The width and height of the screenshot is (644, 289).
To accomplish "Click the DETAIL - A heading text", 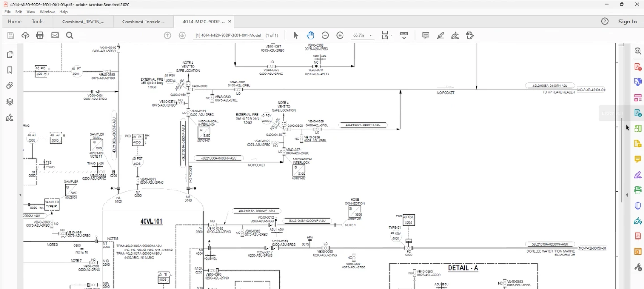I will pyautogui.click(x=463, y=268).
